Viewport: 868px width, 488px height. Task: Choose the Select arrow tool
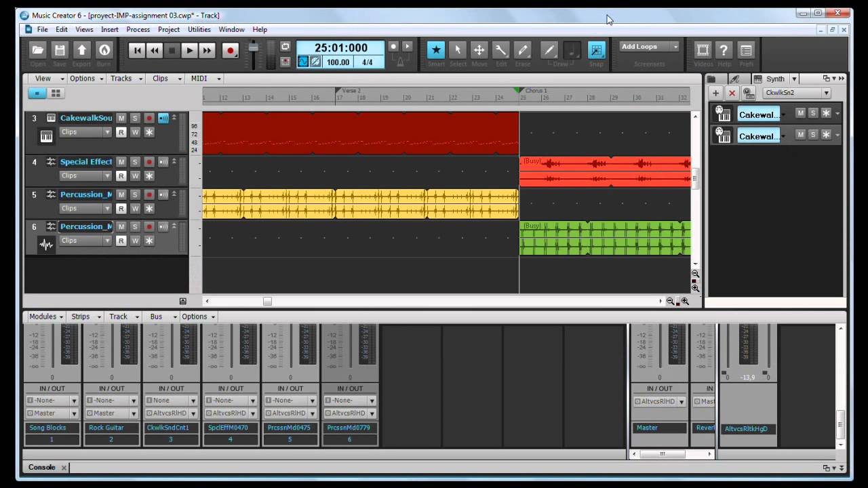coord(458,49)
